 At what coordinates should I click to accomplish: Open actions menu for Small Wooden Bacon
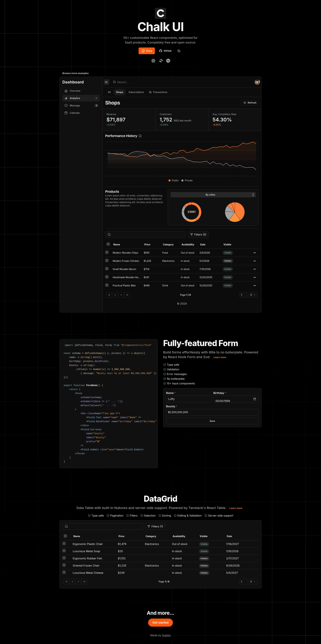pyautogui.click(x=255, y=269)
